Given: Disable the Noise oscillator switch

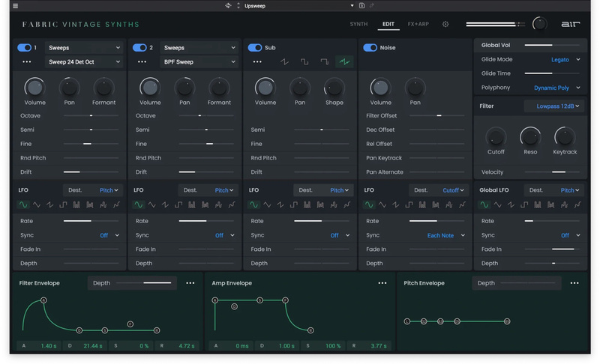Looking at the screenshot, I should (370, 48).
